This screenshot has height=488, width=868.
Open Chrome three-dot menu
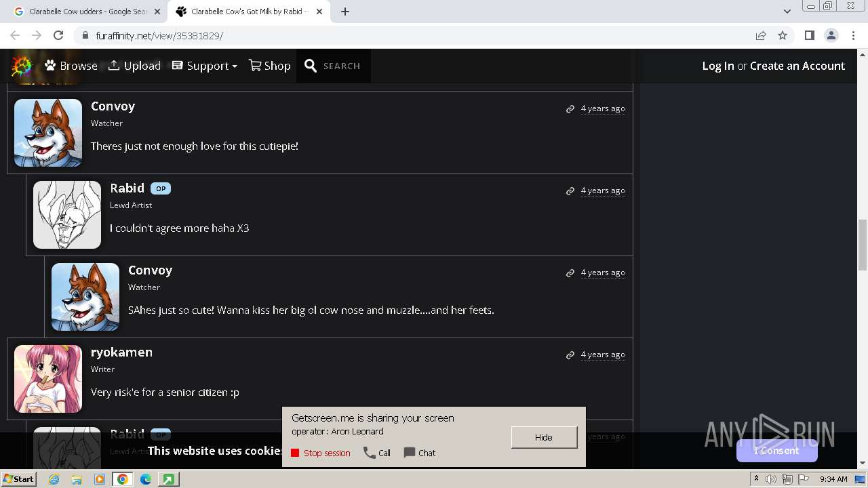pos(854,35)
